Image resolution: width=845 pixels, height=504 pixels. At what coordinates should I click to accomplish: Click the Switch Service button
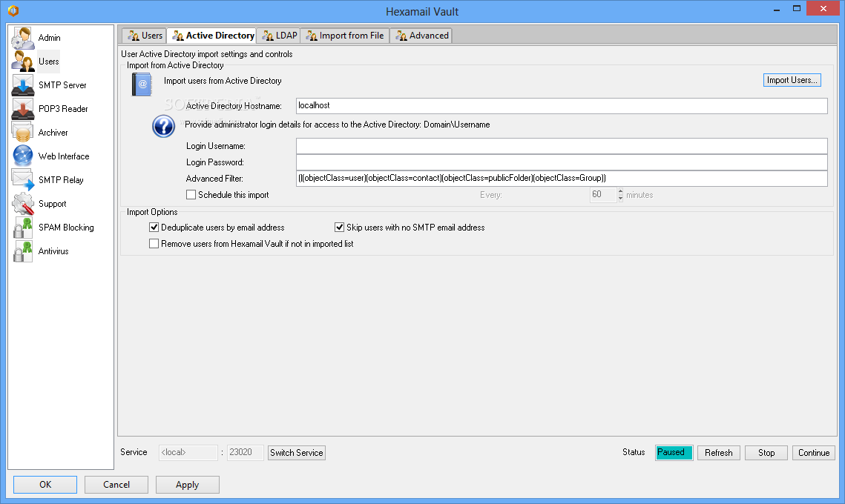click(x=297, y=453)
